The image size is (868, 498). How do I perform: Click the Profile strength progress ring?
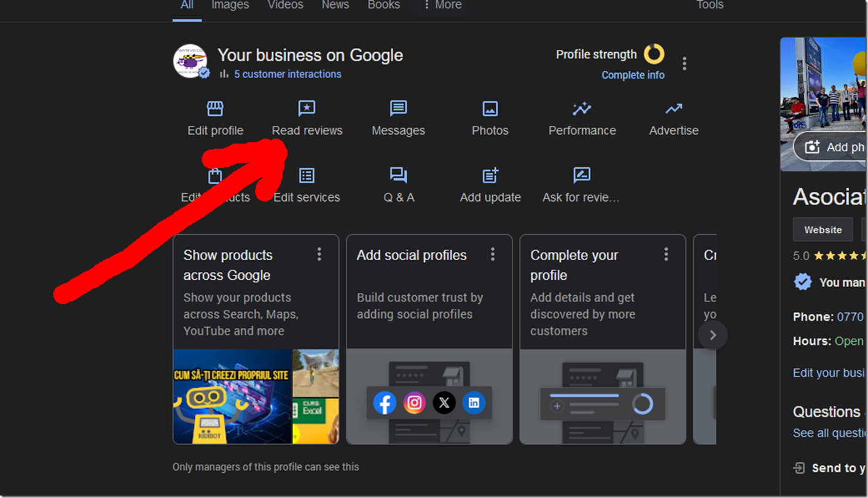[x=654, y=54]
